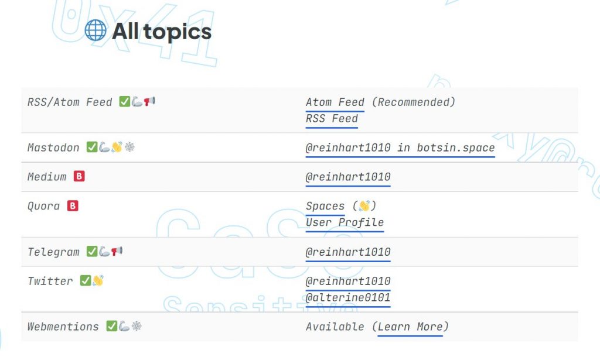The image size is (600, 364).
Task: Click the spider web emoji in Mastodon row
Action: [130, 147]
